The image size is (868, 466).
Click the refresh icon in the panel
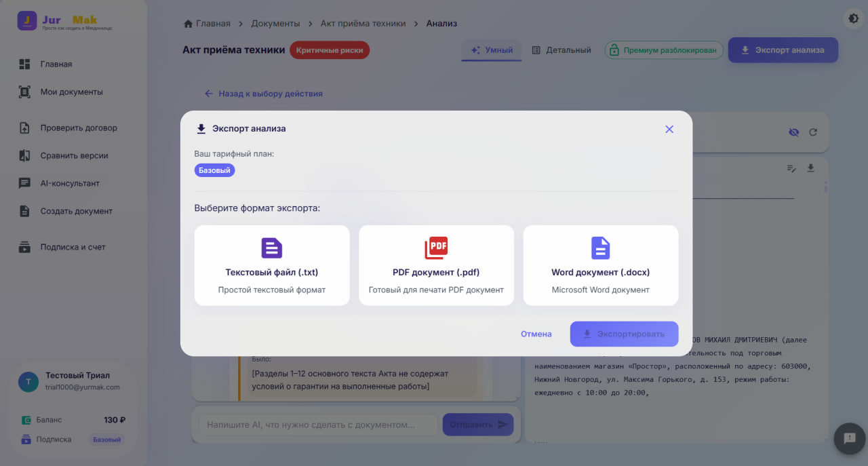pos(813,132)
